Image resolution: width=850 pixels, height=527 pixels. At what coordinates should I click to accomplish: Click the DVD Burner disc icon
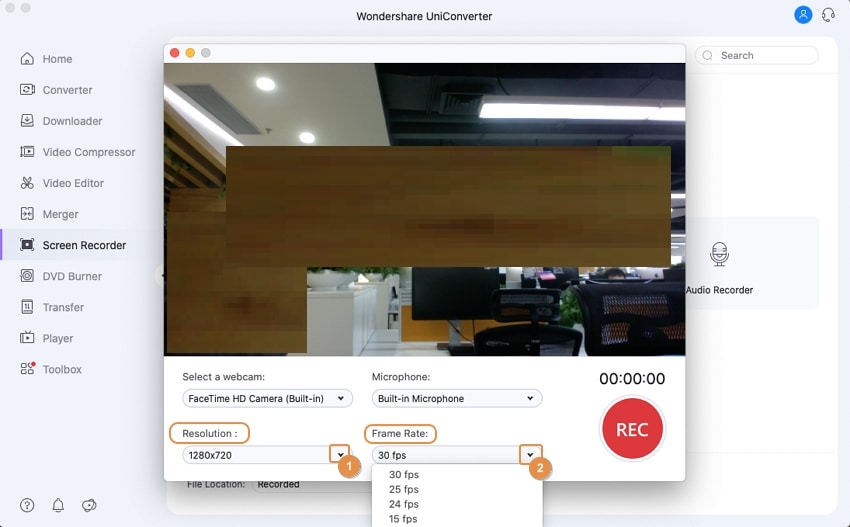(x=27, y=275)
